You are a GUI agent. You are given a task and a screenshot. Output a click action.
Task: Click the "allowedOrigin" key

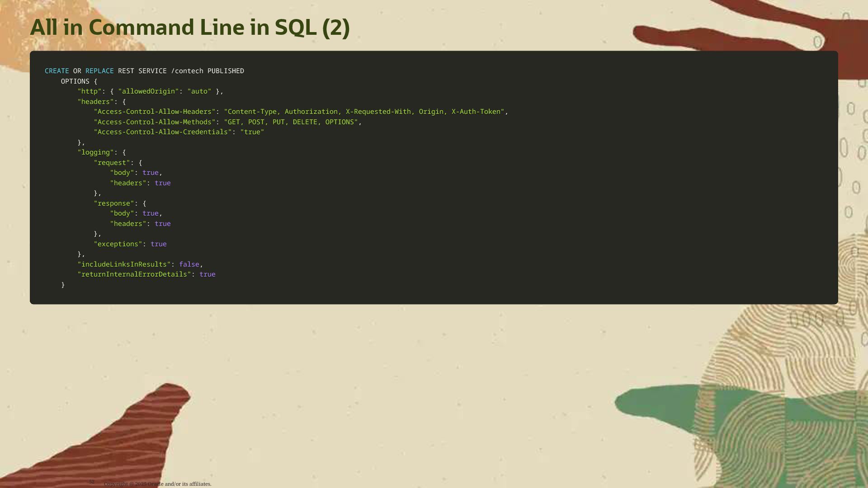(x=148, y=91)
